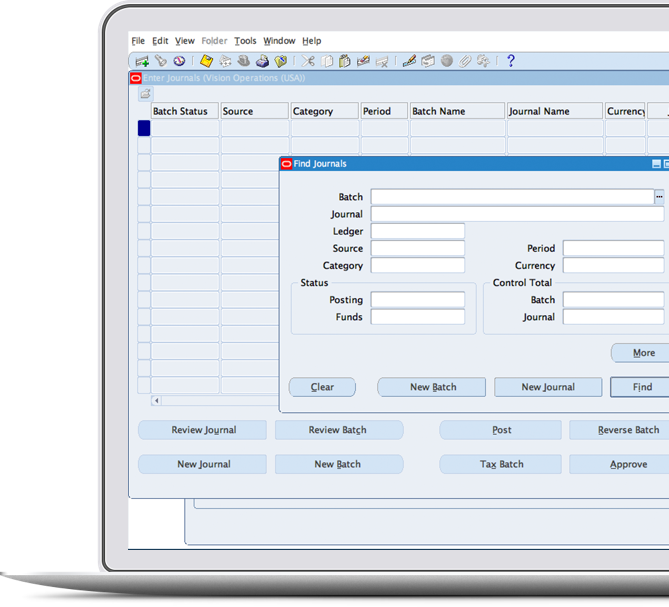Open the File menu
The image size is (669, 607).
coord(138,41)
